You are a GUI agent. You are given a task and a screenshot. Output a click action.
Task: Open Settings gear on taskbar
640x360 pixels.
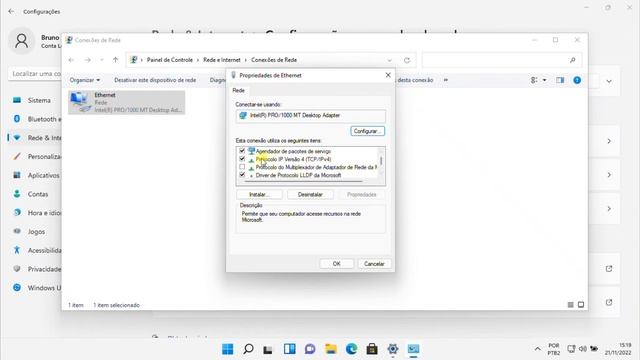tap(393, 349)
